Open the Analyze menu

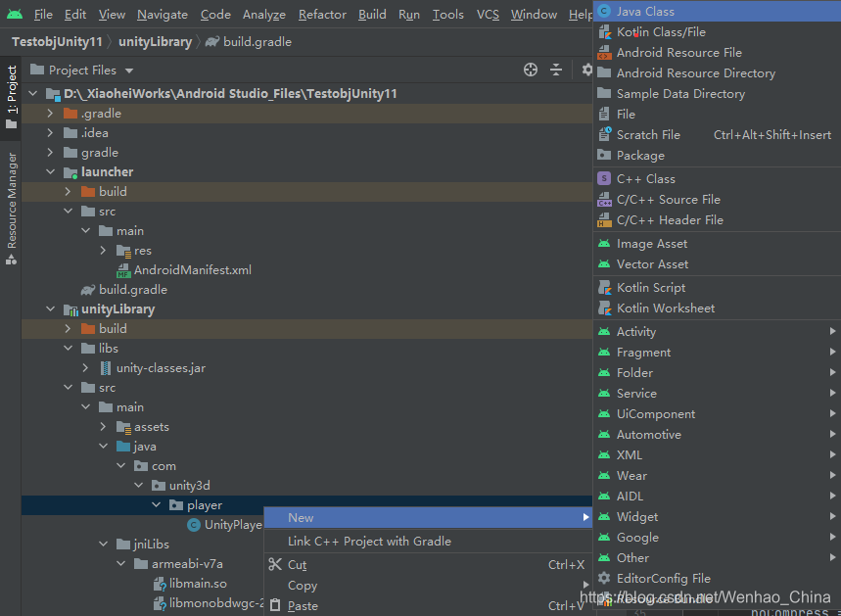click(x=264, y=15)
